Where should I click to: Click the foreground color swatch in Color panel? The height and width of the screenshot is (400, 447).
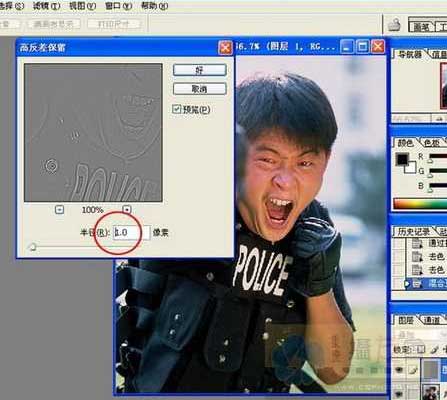[402, 159]
